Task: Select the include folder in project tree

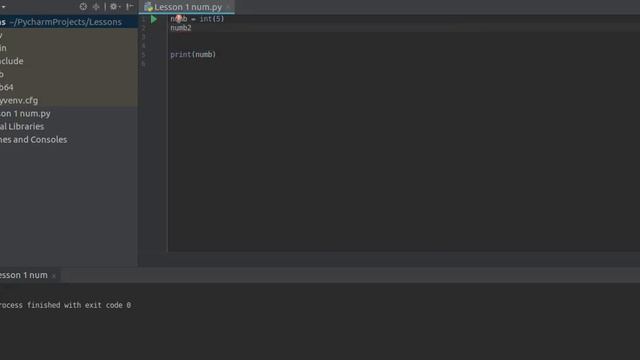Action: (x=11, y=61)
